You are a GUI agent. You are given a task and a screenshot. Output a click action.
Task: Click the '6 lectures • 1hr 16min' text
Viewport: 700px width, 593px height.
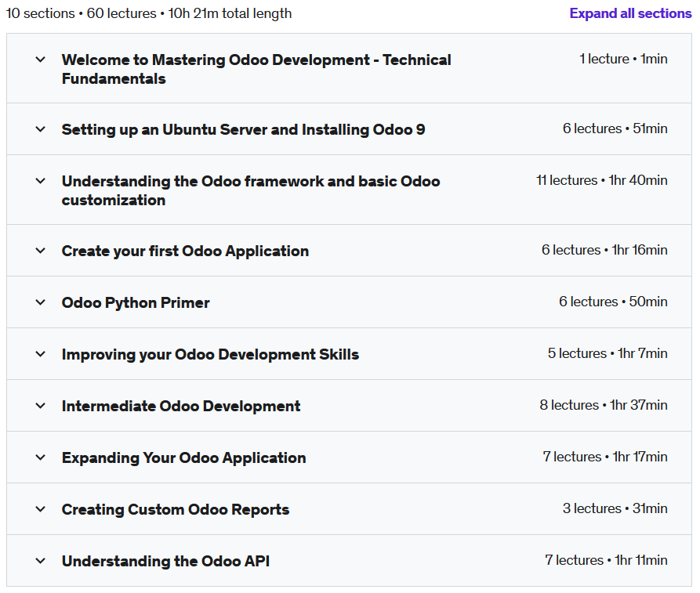pos(604,250)
